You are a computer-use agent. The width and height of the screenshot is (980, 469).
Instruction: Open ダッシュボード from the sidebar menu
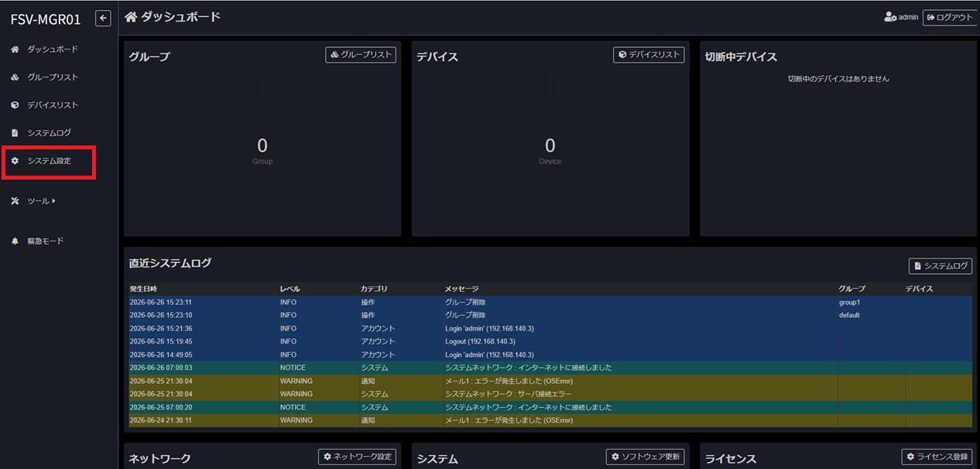click(x=53, y=50)
